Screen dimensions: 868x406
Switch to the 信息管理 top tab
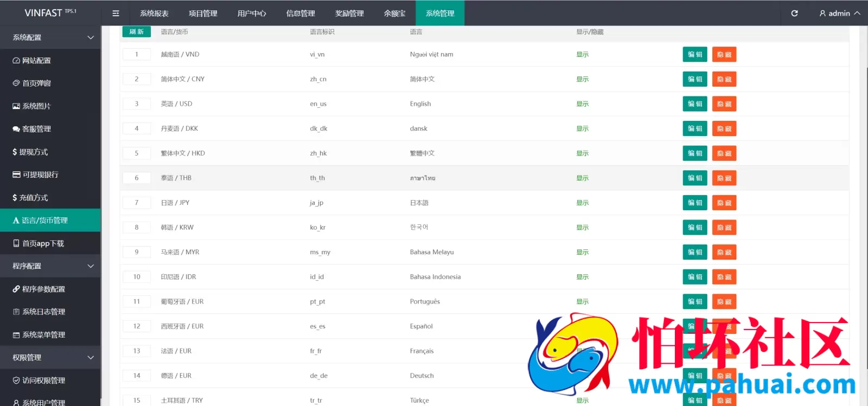pyautogui.click(x=301, y=13)
